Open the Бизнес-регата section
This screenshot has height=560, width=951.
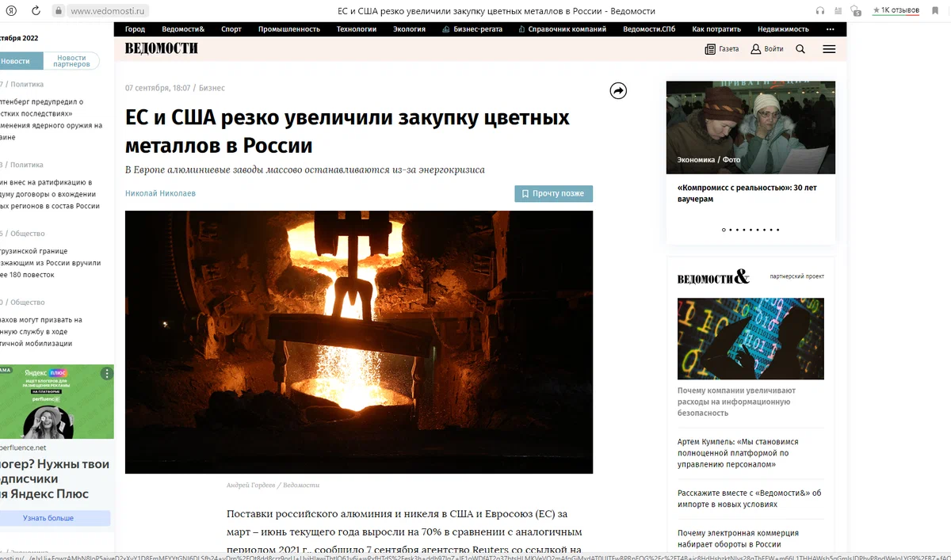(472, 29)
